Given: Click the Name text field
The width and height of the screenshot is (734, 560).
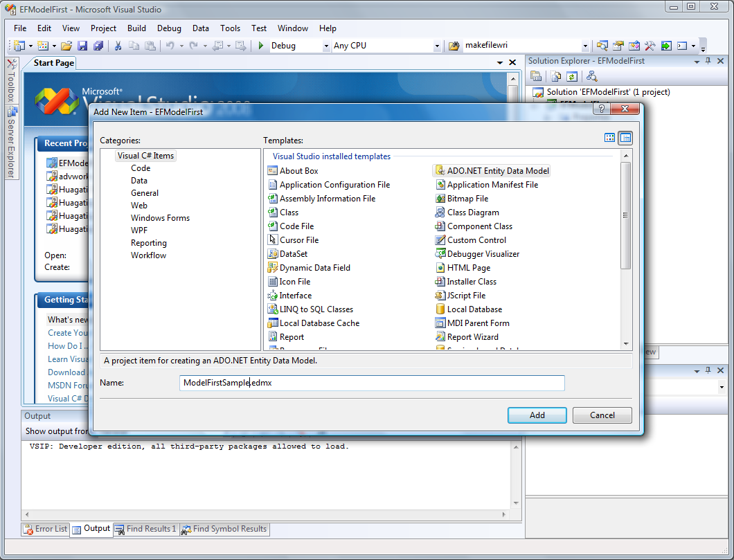Looking at the screenshot, I should (x=372, y=383).
